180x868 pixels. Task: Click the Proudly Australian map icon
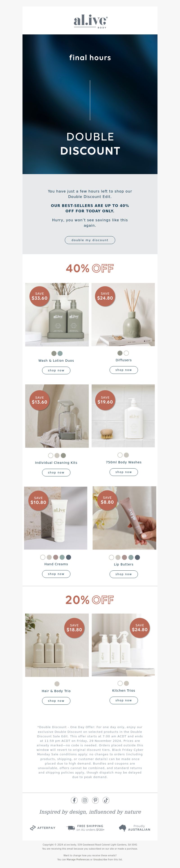click(x=123, y=827)
